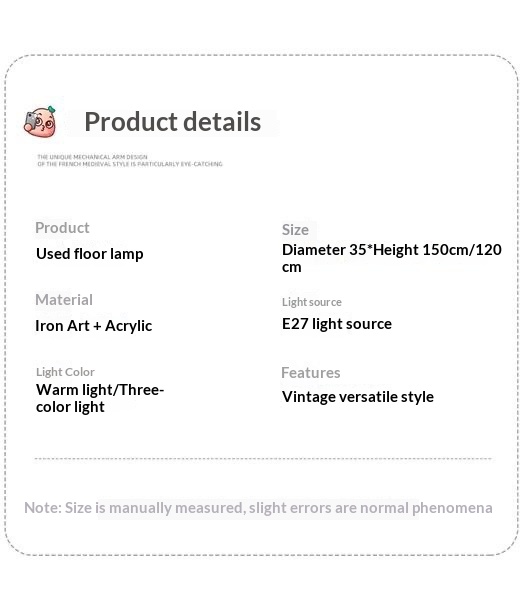Select the E27 light source value
525x593 pixels.
pyautogui.click(x=337, y=324)
